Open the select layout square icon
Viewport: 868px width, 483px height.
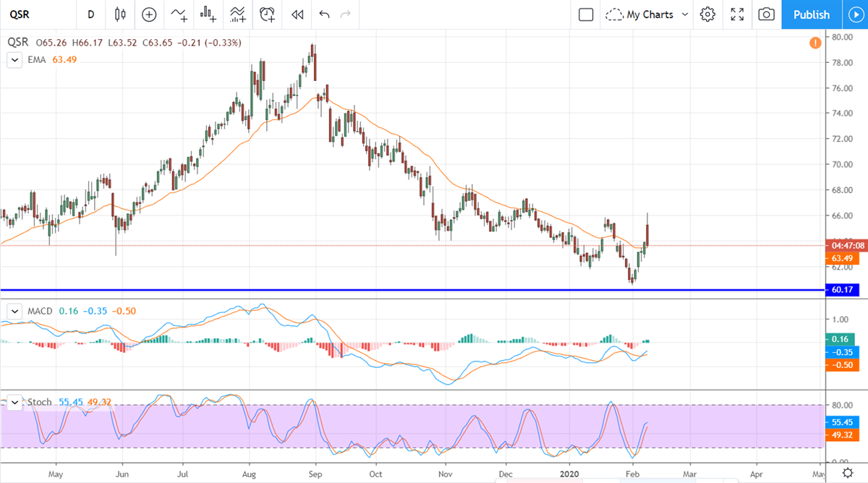[586, 14]
